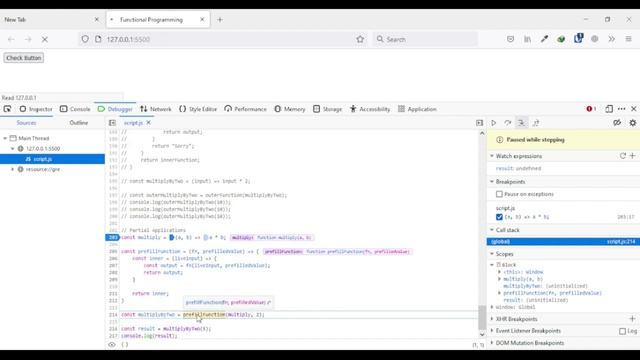Toggle the Event Listener Log checkbox
This screenshot has width=640, height=360.
click(x=622, y=331)
